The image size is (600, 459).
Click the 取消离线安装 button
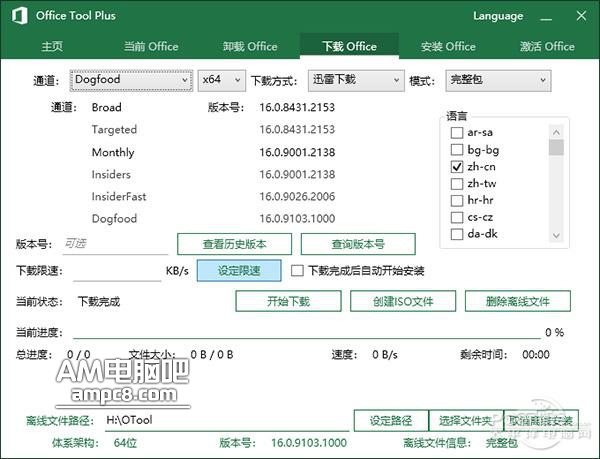541,421
